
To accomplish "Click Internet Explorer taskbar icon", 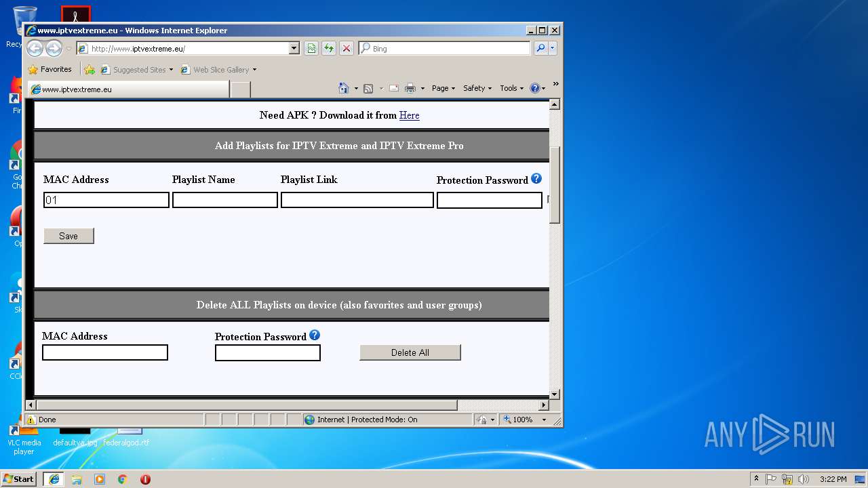I will (54, 479).
